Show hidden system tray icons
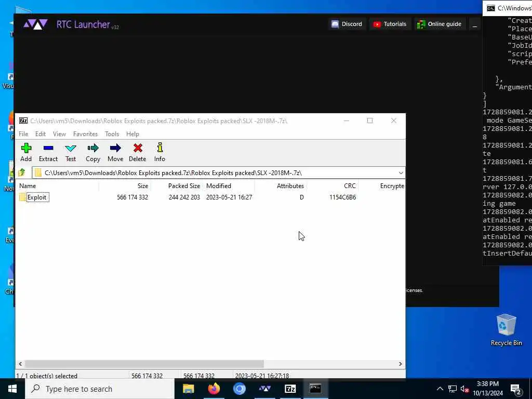Image resolution: width=532 pixels, height=399 pixels. coord(440,389)
